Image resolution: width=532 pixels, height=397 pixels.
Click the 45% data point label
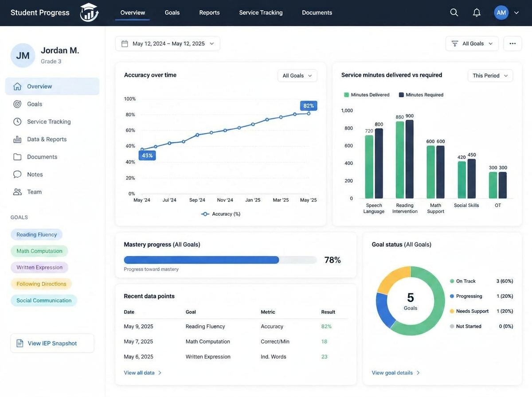click(147, 156)
